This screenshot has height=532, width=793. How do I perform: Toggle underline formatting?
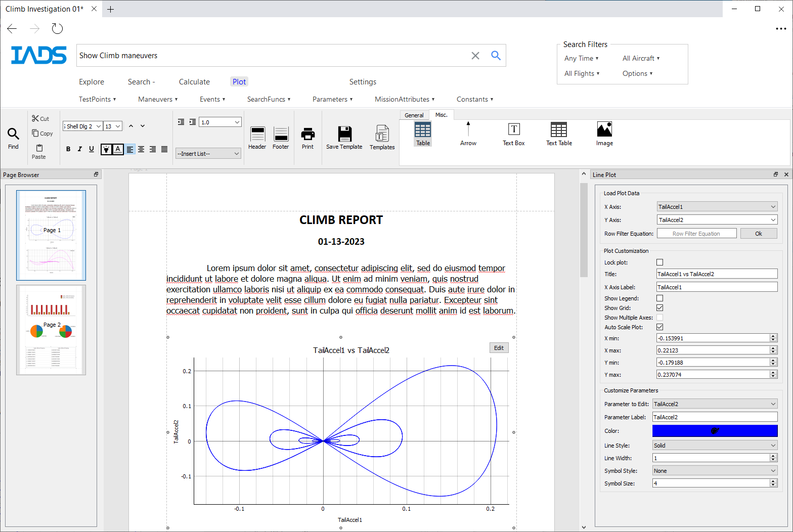(x=92, y=149)
